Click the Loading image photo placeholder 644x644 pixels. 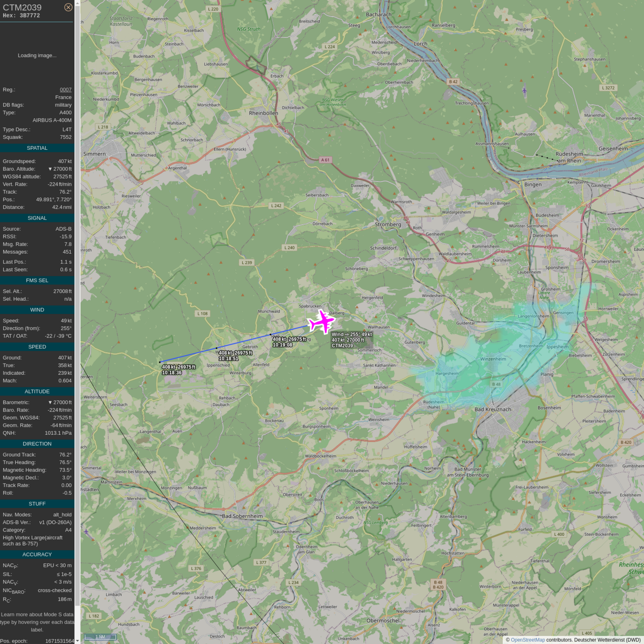coord(37,55)
